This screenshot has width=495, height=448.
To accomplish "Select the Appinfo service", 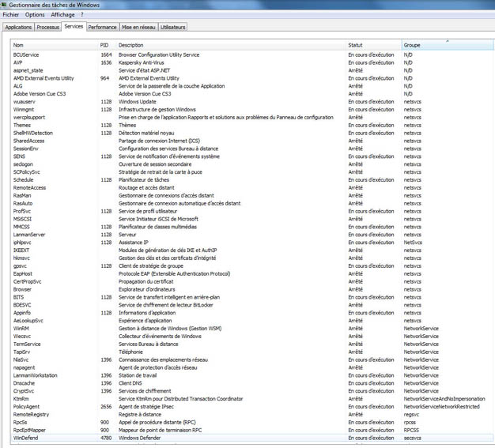I will (252, 313).
